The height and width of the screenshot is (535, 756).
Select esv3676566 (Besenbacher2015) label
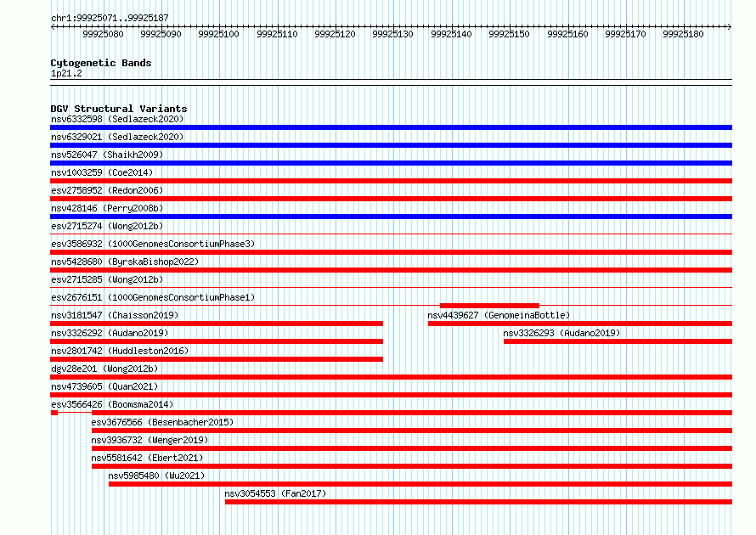point(162,422)
